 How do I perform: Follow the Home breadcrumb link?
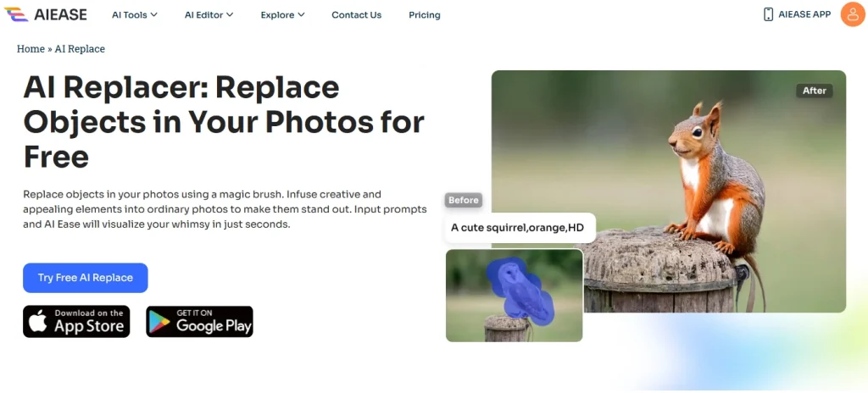pos(31,49)
